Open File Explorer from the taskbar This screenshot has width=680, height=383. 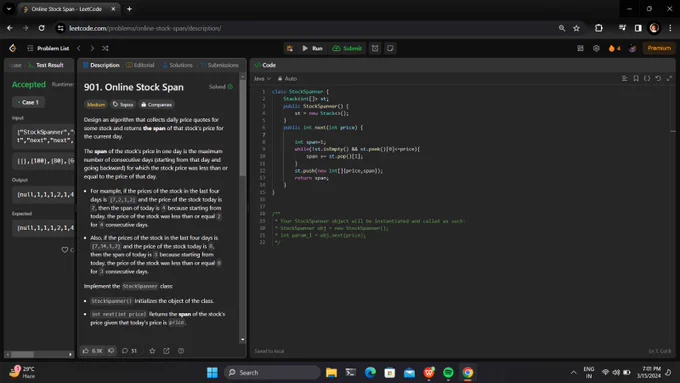(332, 373)
